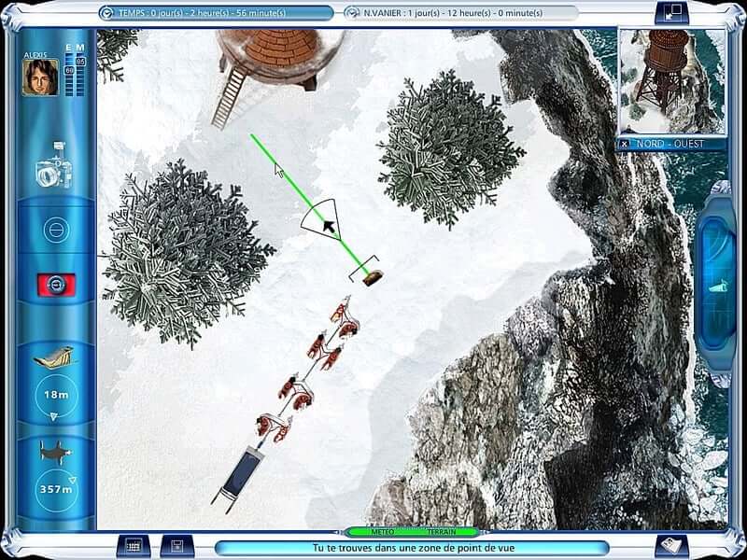Toggle window mode icon at top right
The image size is (747, 560).
point(671,12)
